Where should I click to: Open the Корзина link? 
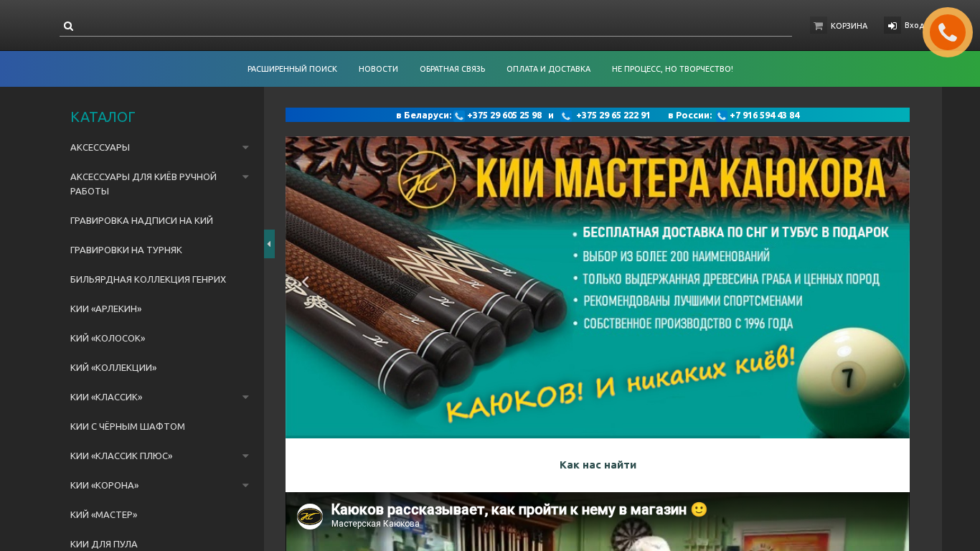click(849, 26)
